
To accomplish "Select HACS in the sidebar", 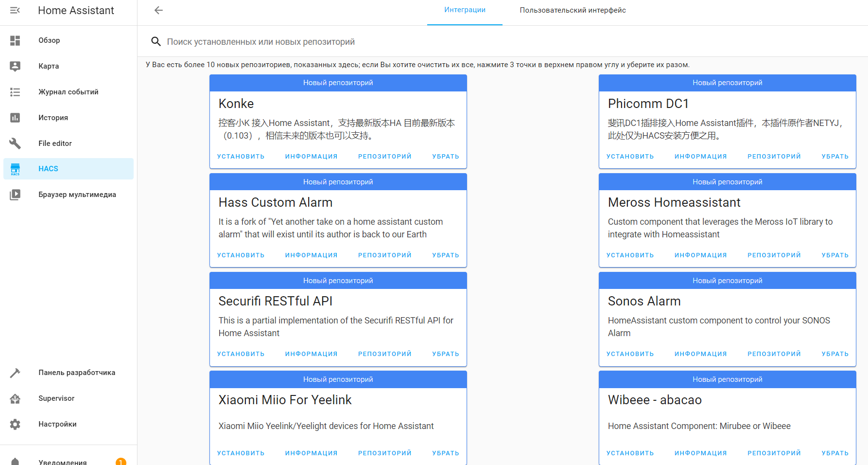I will pos(69,169).
